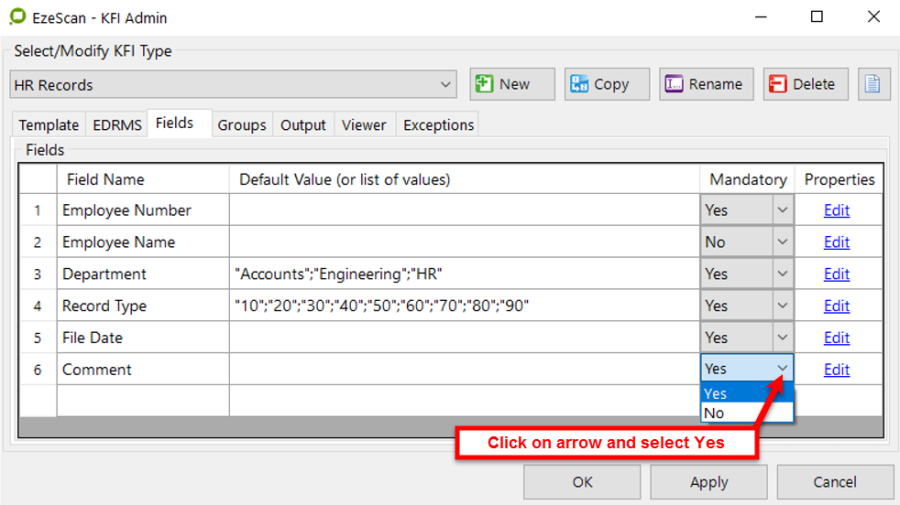Switch to the Template tab
The height and width of the screenshot is (505, 900).
point(48,125)
